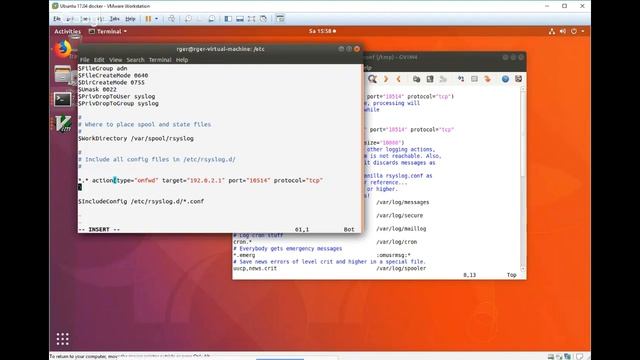Open the terminal window's View menu
The height and width of the screenshot is (360, 640).
click(x=116, y=60)
